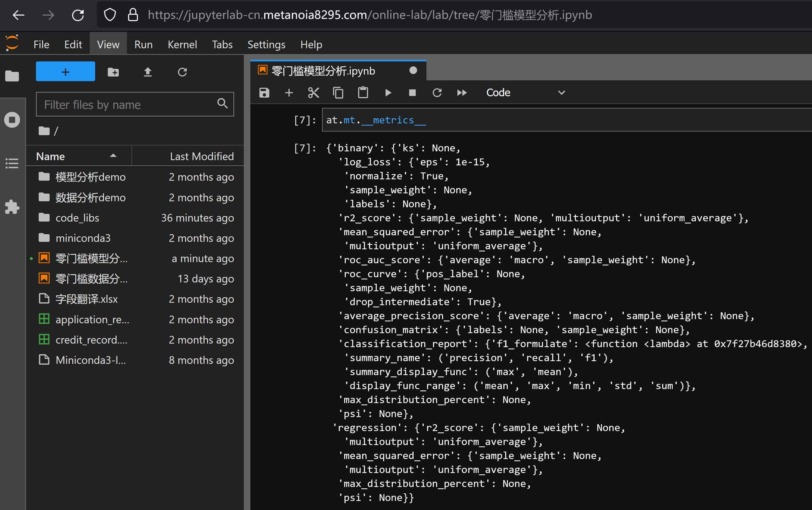Open the Settings menu
This screenshot has height=510, width=812.
click(x=266, y=44)
